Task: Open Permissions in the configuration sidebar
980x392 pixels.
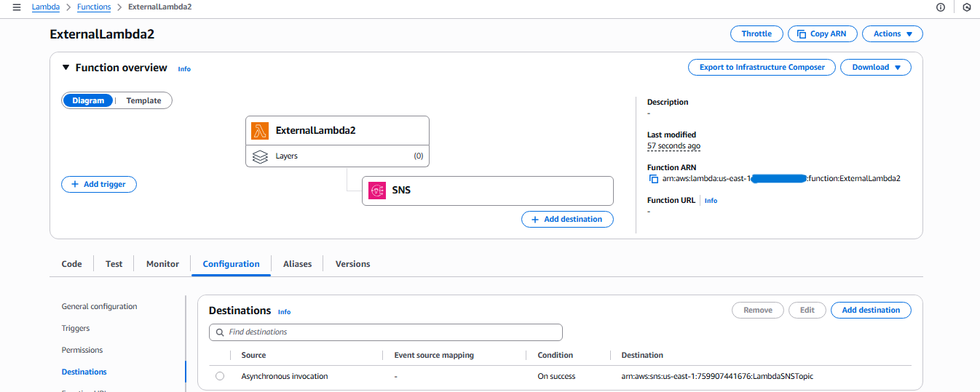Action: 82,351
